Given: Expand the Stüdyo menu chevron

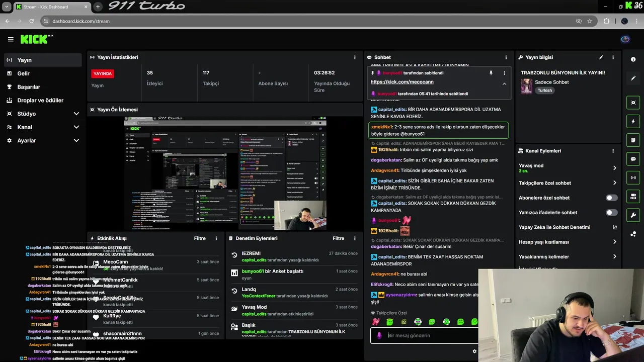Looking at the screenshot, I should 76,114.
